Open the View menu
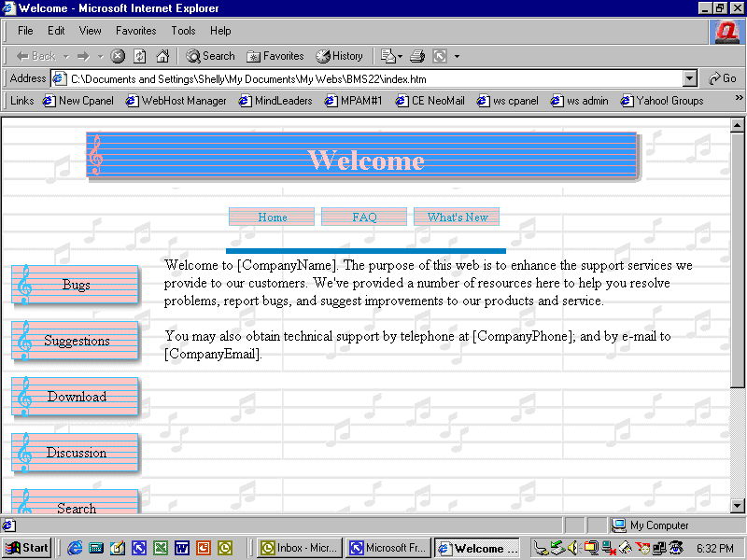 (x=90, y=31)
